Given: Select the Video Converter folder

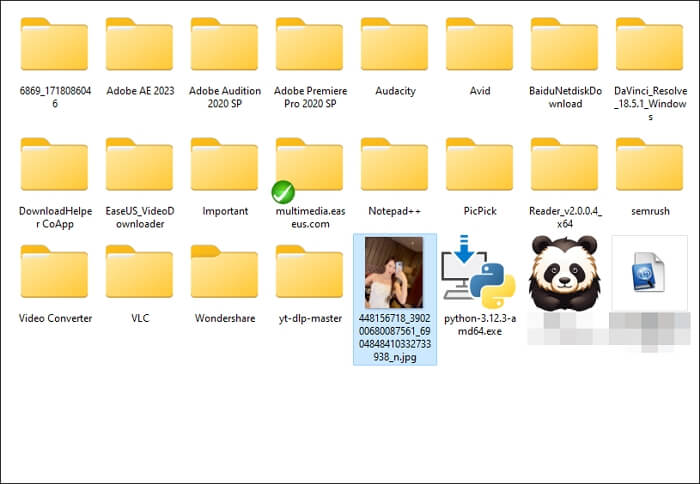Looking at the screenshot, I should click(54, 274).
